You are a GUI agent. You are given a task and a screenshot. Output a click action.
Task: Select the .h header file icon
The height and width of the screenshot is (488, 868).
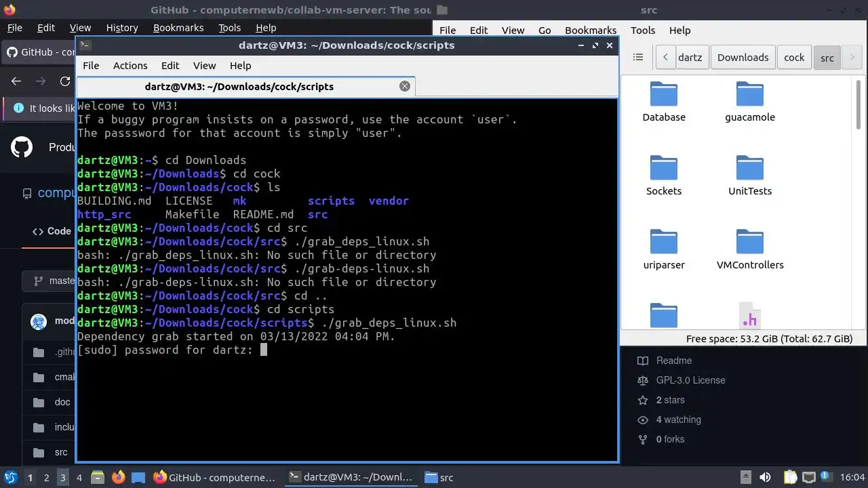[749, 317]
